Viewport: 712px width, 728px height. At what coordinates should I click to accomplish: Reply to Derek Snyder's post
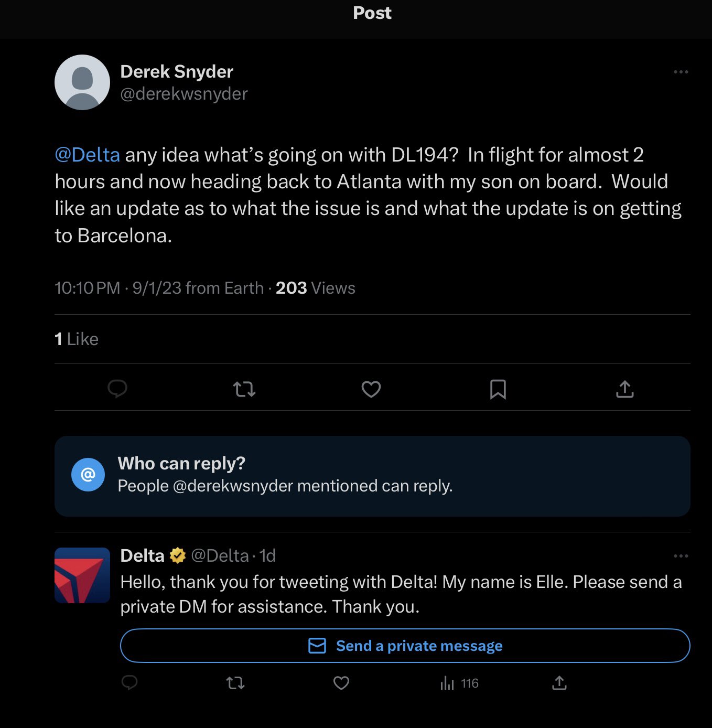117,389
